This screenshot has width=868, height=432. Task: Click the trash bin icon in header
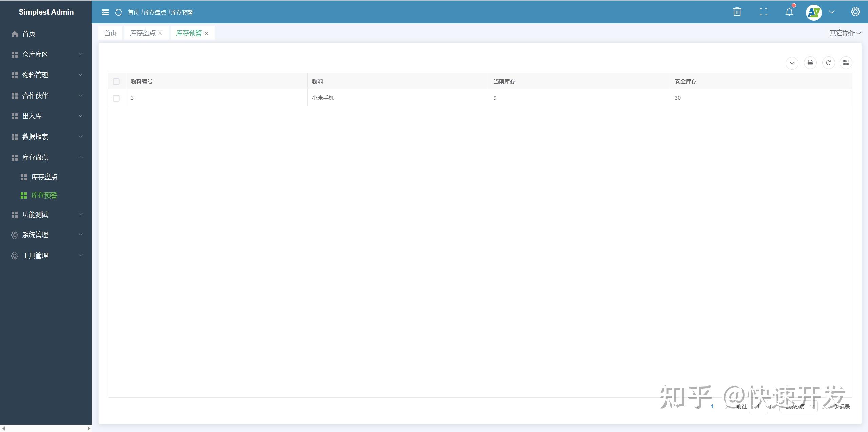click(737, 12)
